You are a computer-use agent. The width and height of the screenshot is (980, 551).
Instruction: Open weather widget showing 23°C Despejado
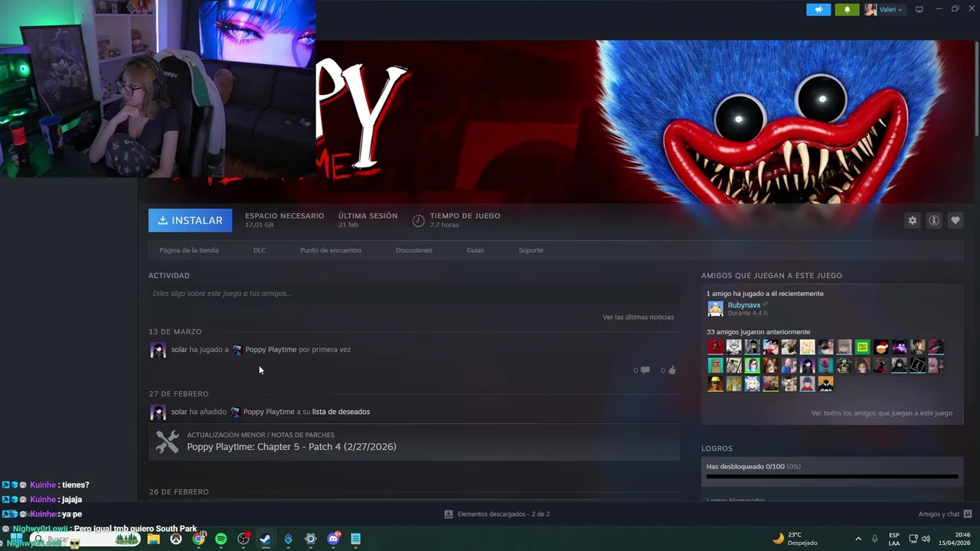tap(795, 539)
